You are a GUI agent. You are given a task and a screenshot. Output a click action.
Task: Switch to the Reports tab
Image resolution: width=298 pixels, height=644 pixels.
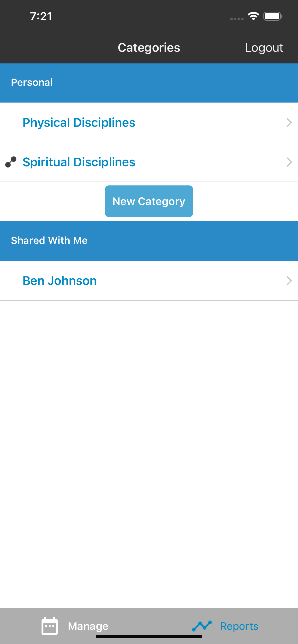pyautogui.click(x=225, y=626)
